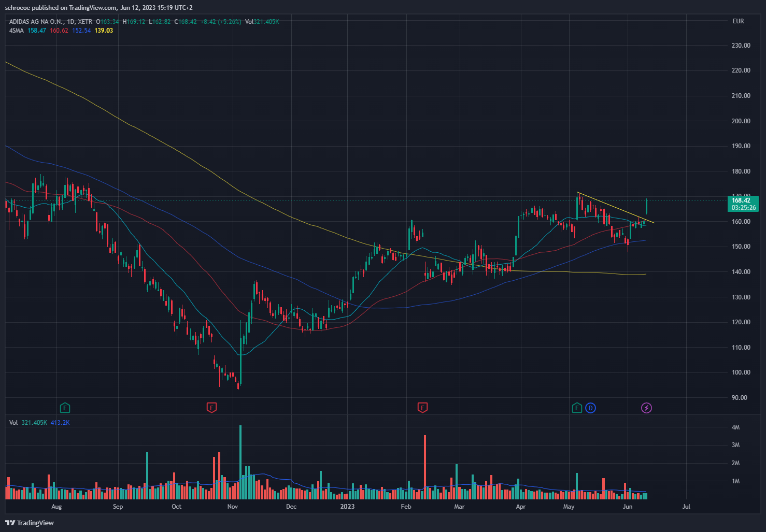
Task: Click the Jul label on time axis
Action: click(686, 507)
